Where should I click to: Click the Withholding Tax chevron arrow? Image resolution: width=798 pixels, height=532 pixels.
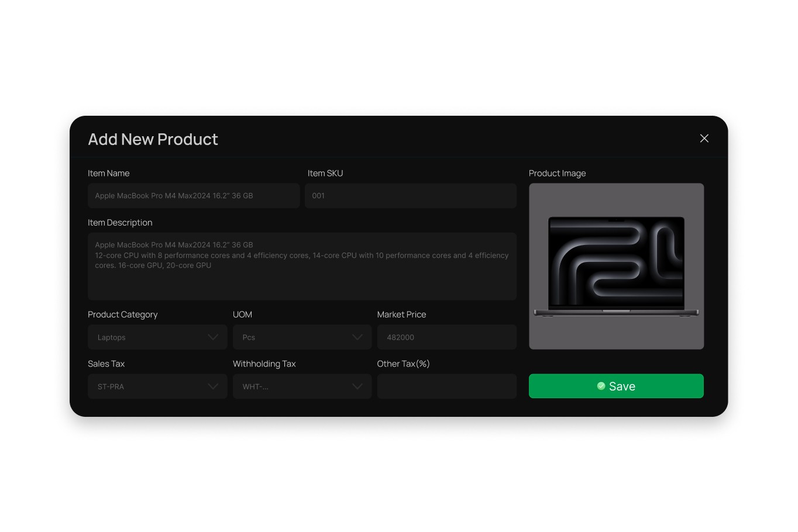click(357, 386)
